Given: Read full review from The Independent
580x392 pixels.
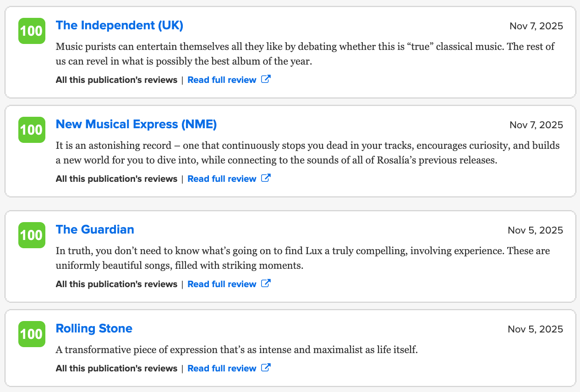Looking at the screenshot, I should click(222, 80).
